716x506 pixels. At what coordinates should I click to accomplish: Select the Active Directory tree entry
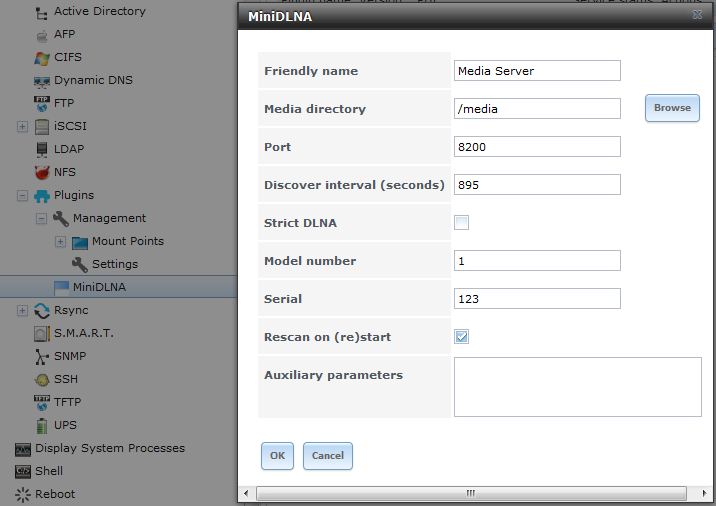tap(100, 11)
